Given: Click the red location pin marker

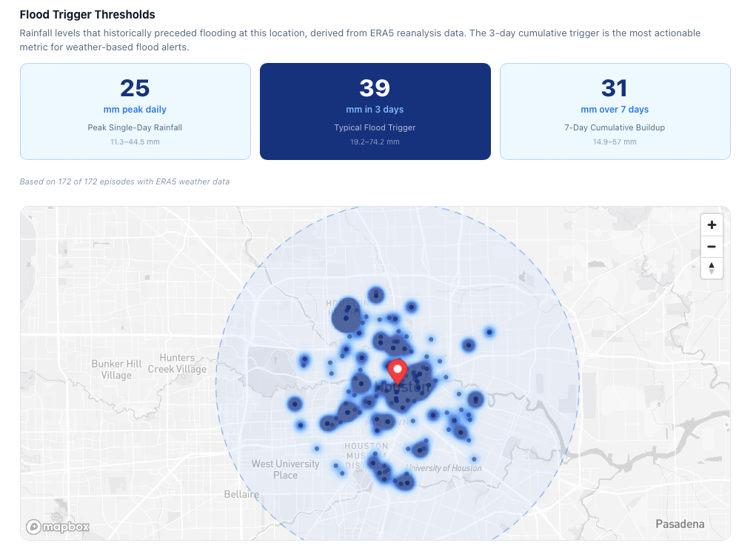Looking at the screenshot, I should pos(398,370).
